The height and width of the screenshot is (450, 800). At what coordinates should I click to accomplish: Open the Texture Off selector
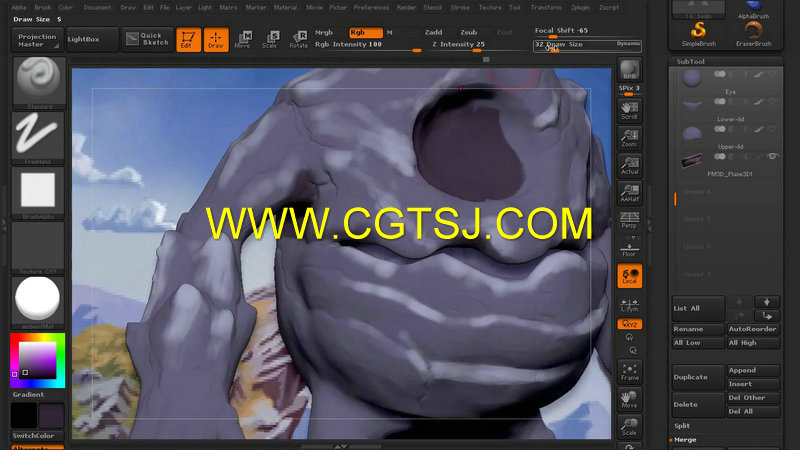point(38,248)
